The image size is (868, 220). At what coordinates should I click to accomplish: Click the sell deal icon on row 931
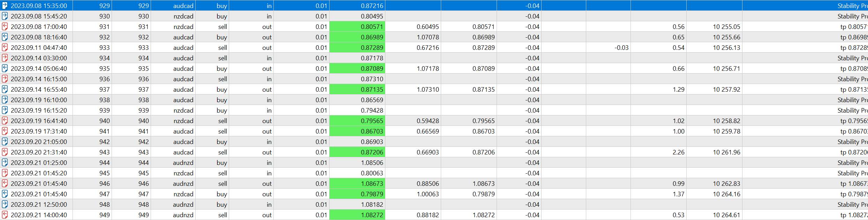coord(5,26)
